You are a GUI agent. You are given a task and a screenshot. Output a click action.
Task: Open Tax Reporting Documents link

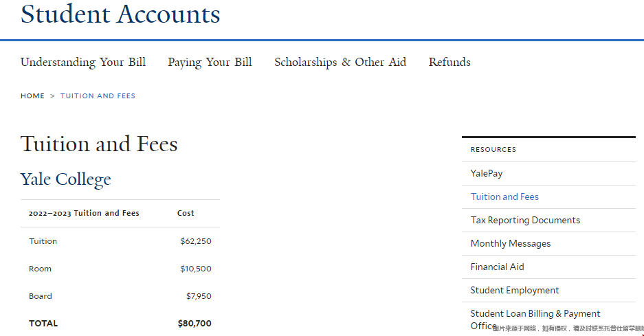(525, 220)
